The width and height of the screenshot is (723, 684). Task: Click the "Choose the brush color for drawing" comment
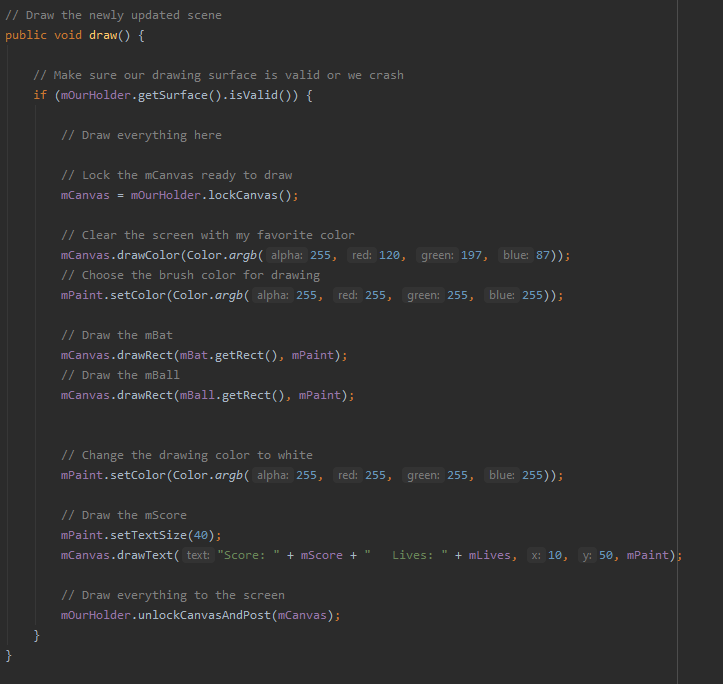(190, 275)
